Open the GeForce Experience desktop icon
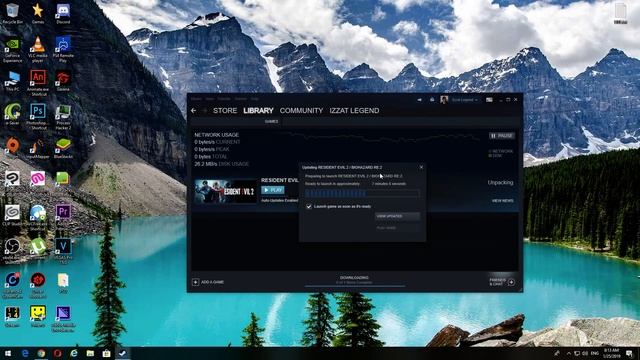640x360 pixels. click(x=13, y=50)
